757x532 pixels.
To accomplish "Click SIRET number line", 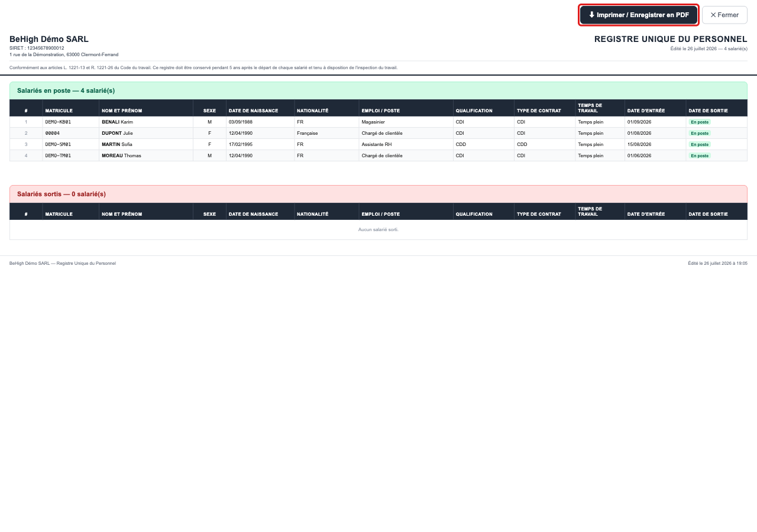I will click(37, 48).
